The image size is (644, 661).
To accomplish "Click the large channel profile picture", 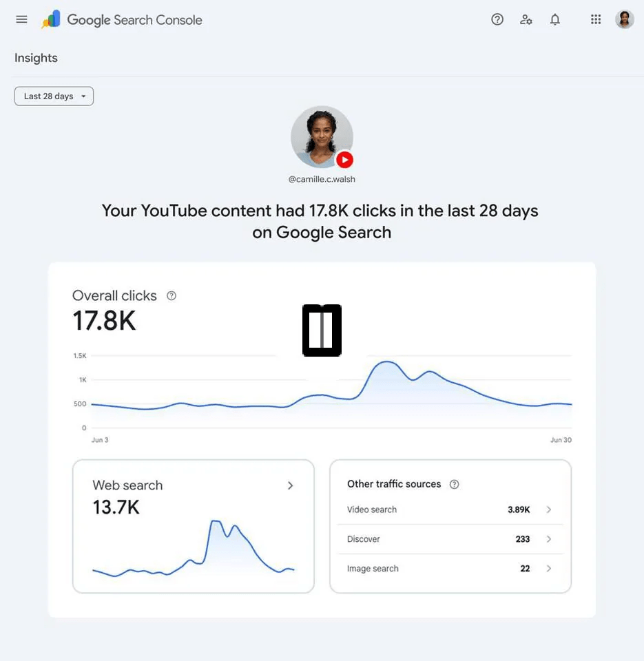I will (x=322, y=137).
